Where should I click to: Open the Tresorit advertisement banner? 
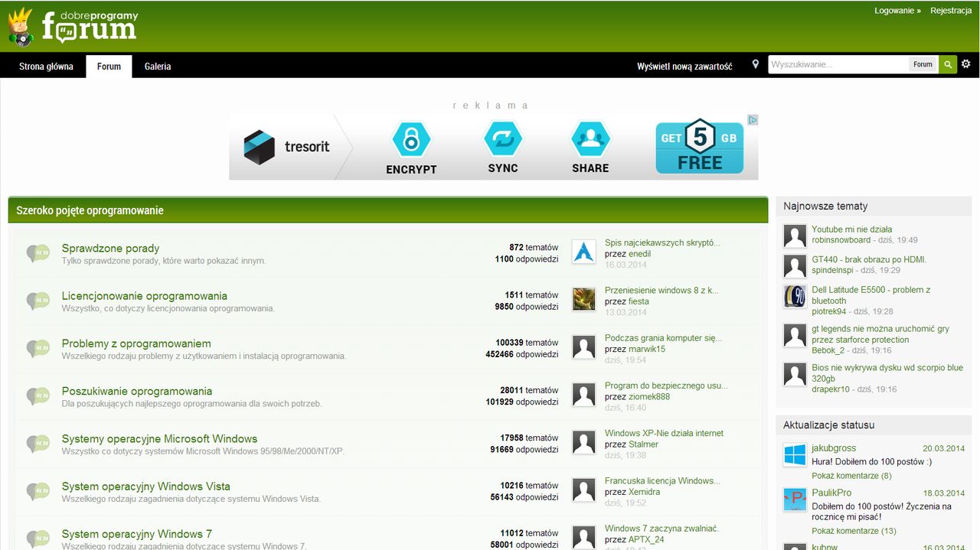click(493, 147)
